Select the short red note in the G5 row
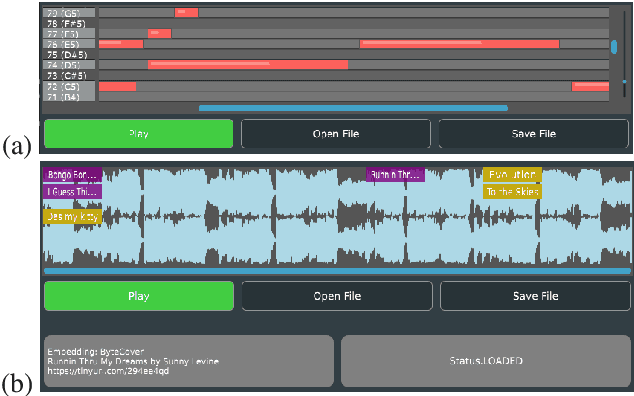Image resolution: width=634 pixels, height=396 pixels. point(186,13)
